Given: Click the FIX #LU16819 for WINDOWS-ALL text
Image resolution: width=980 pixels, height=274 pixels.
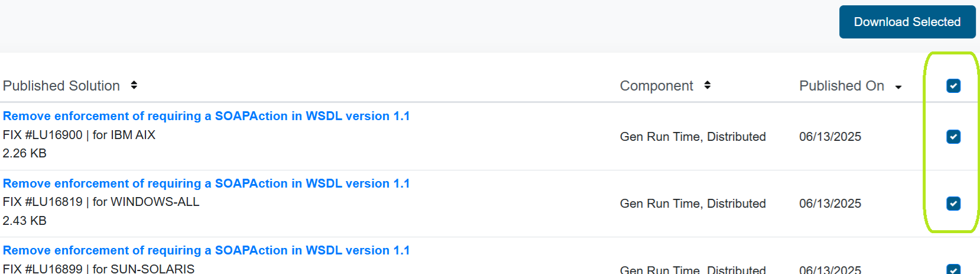Looking at the screenshot, I should 101,202.
